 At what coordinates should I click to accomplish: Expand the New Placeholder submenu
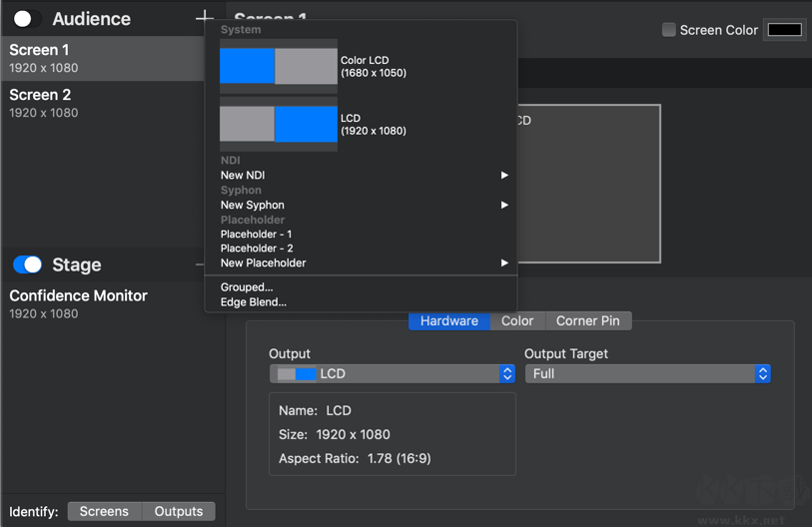pos(362,263)
